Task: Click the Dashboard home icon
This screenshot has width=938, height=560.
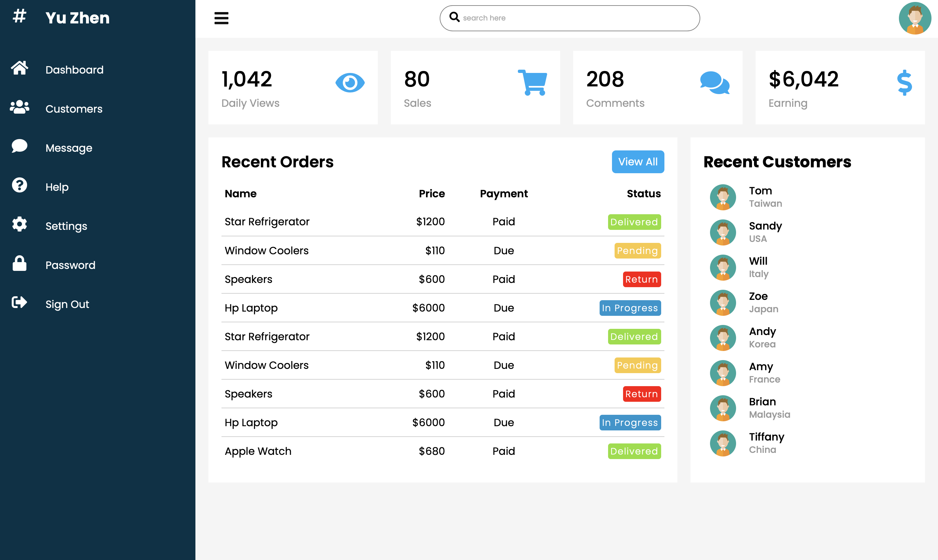Action: [x=19, y=68]
